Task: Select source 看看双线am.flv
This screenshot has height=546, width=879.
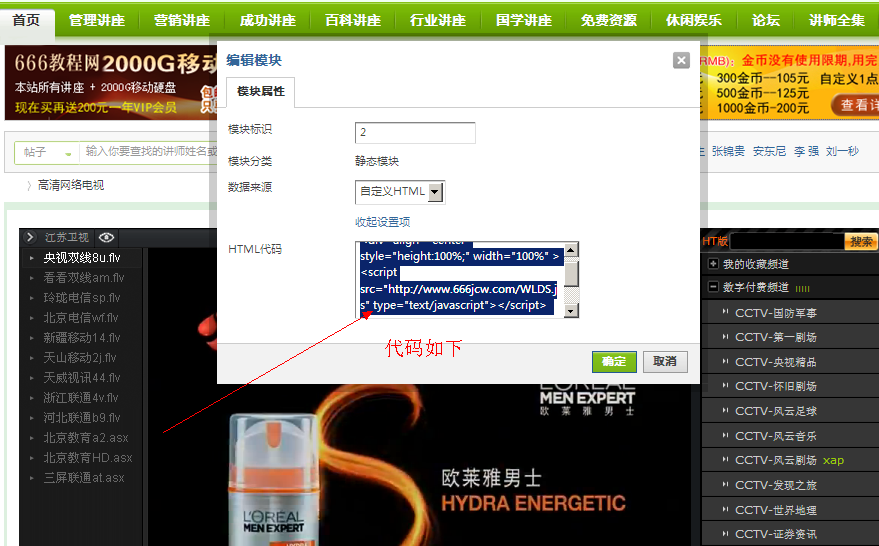Action: [x=84, y=278]
